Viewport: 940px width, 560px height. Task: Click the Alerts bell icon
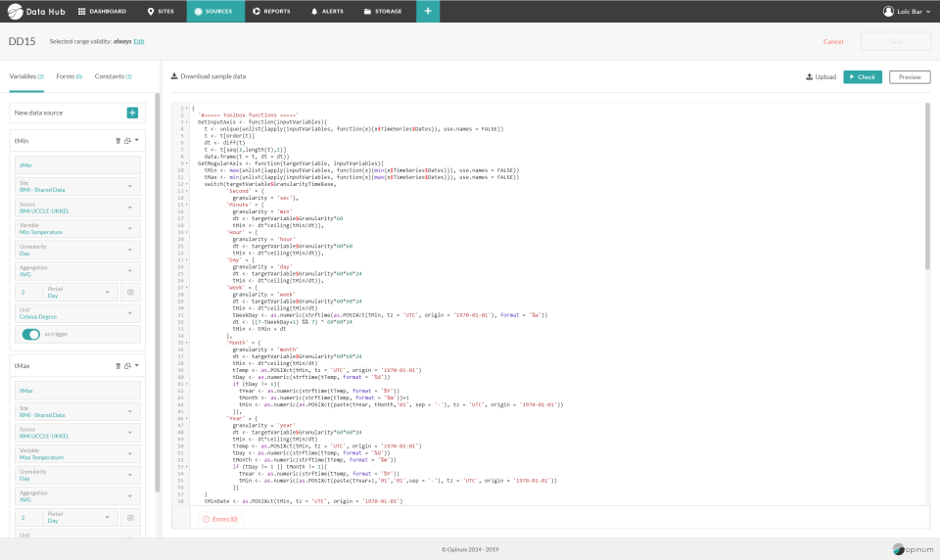314,12
